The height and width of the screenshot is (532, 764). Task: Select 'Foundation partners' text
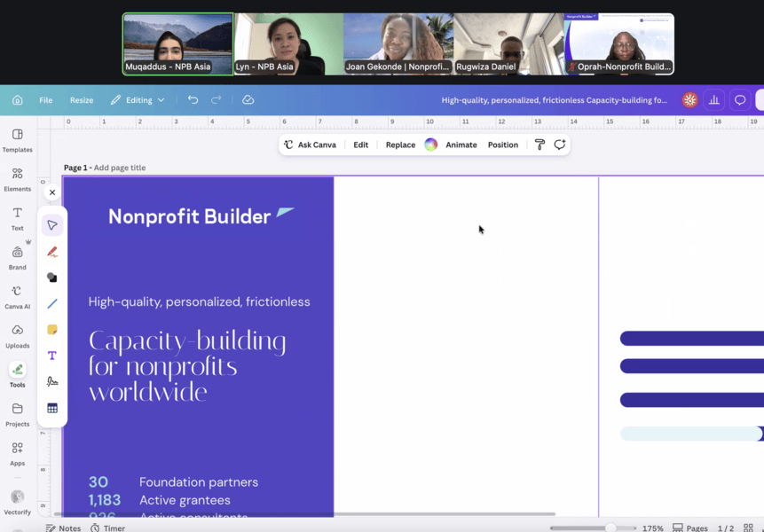point(199,481)
